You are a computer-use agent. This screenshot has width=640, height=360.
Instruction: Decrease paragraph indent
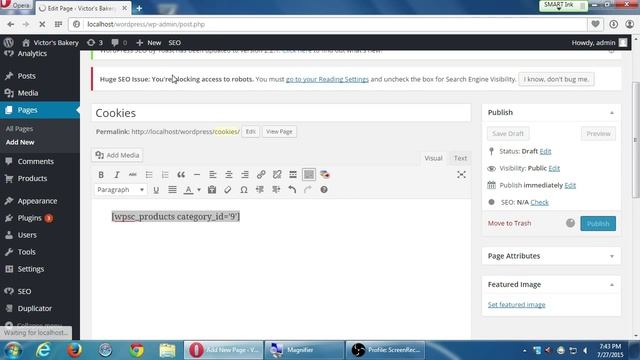click(x=260, y=190)
